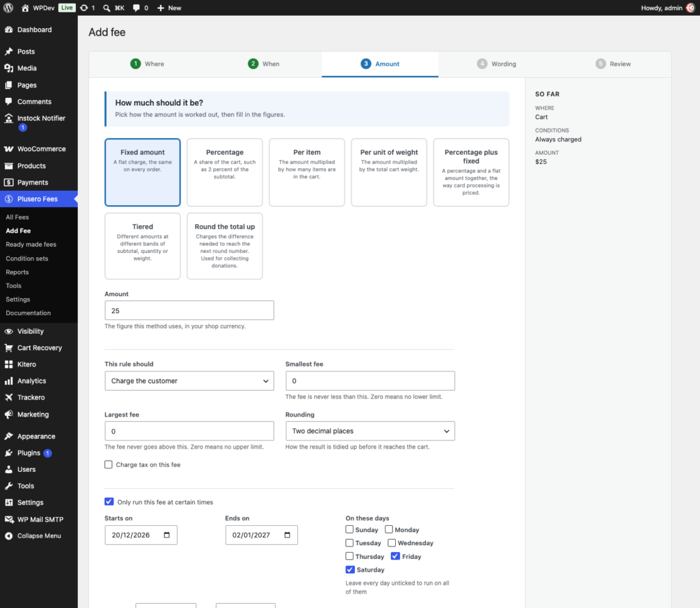Image resolution: width=700 pixels, height=608 pixels.
Task: Open Condition sets submenu item
Action: click(27, 259)
